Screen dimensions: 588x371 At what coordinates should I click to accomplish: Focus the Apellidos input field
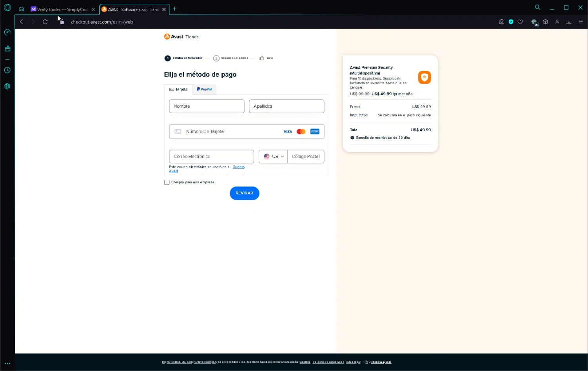click(287, 106)
